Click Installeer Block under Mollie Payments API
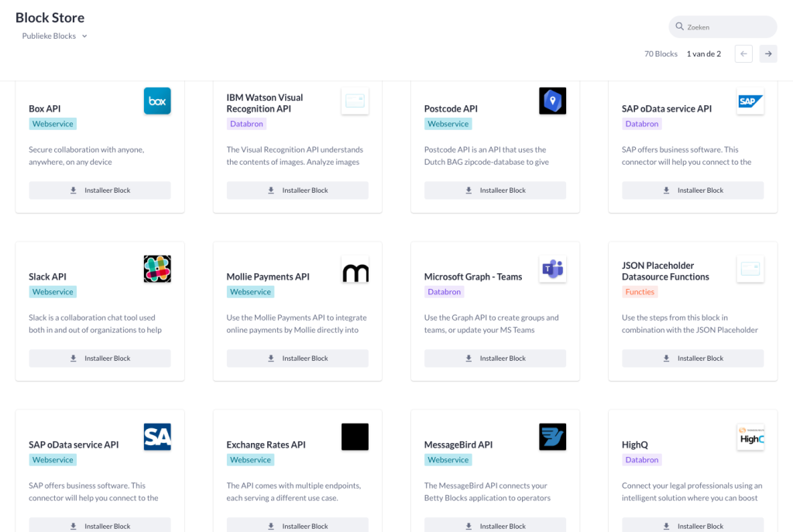Screen dimensions: 793x532 pos(297,358)
